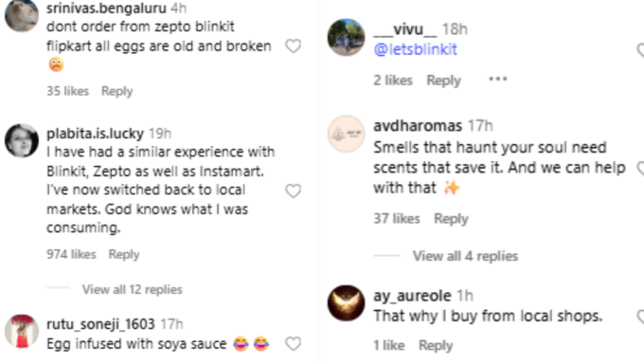View plabita.is.lucky's avatar
The height and width of the screenshot is (363, 644).
tap(22, 140)
